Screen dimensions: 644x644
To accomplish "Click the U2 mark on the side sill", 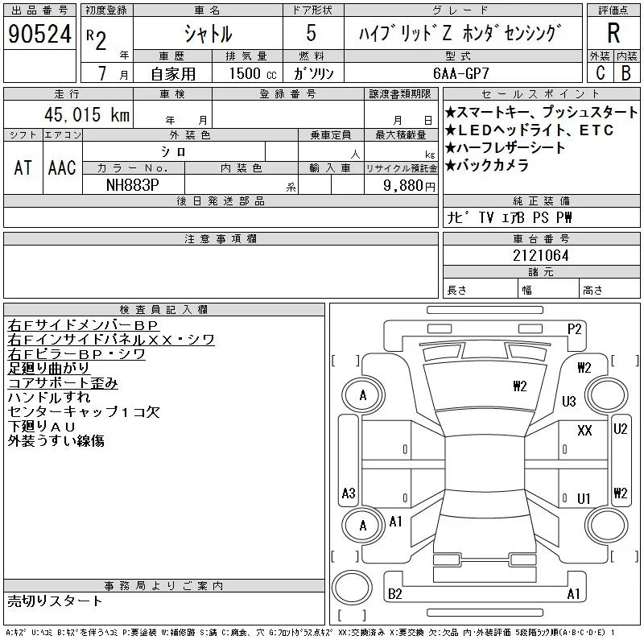I will click(x=620, y=429).
